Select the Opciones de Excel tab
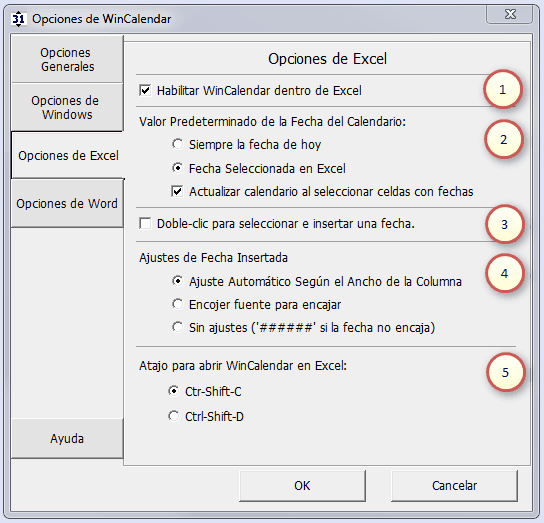 pyautogui.click(x=68, y=155)
